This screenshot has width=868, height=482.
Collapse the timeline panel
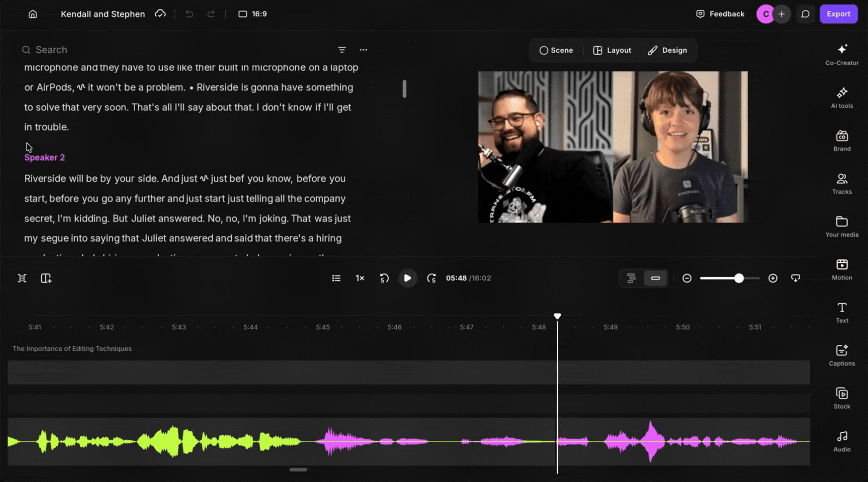coord(795,278)
